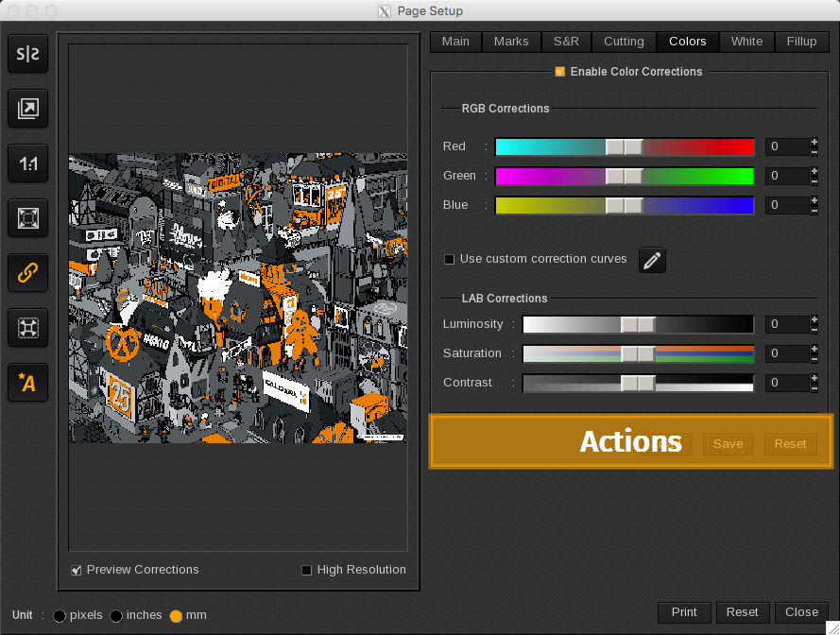Click the Saturation slider handle
840x635 pixels.
(x=638, y=353)
